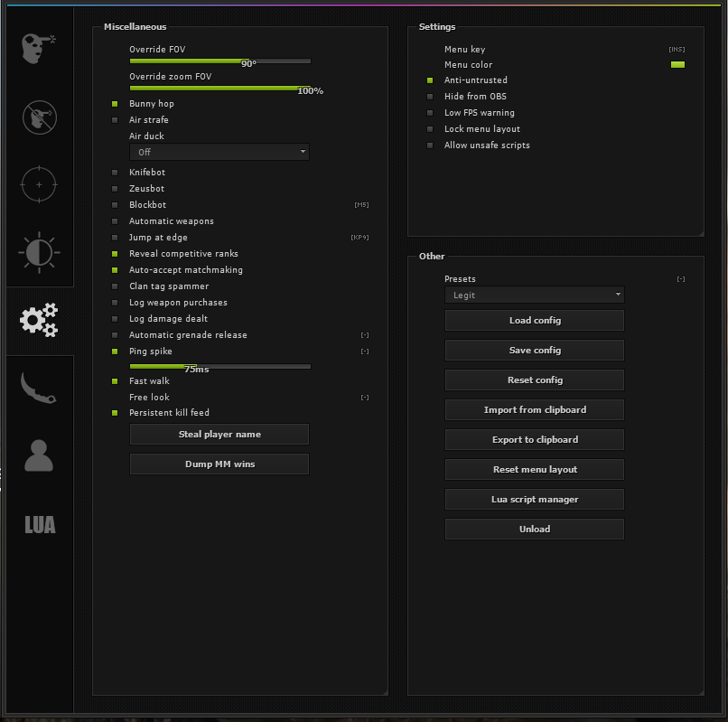728x722 pixels.
Task: Toggle the Low FPS warning checkbox
Action: coord(430,113)
